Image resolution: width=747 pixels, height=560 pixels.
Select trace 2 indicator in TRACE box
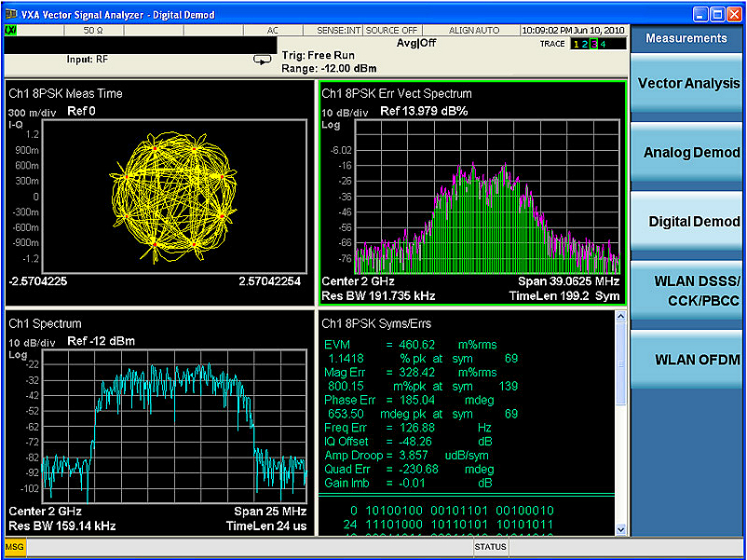coord(587,45)
